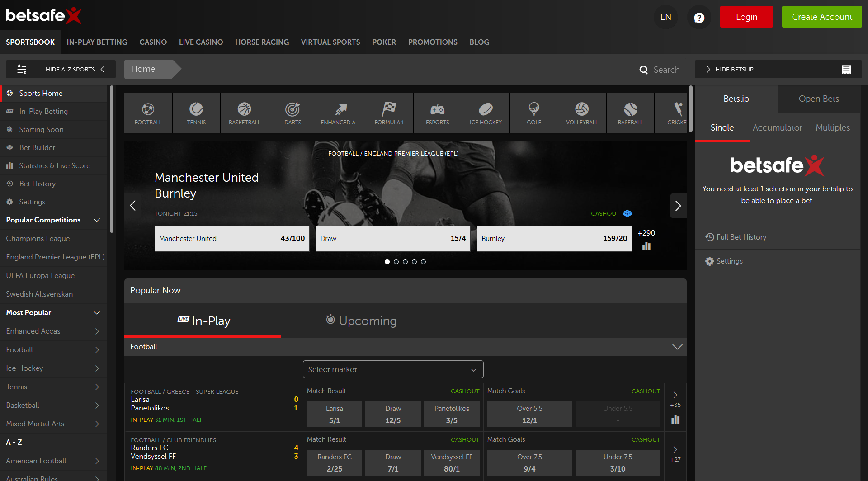Select the fourth carousel dot
This screenshot has height=481, width=868.
pyautogui.click(x=414, y=262)
